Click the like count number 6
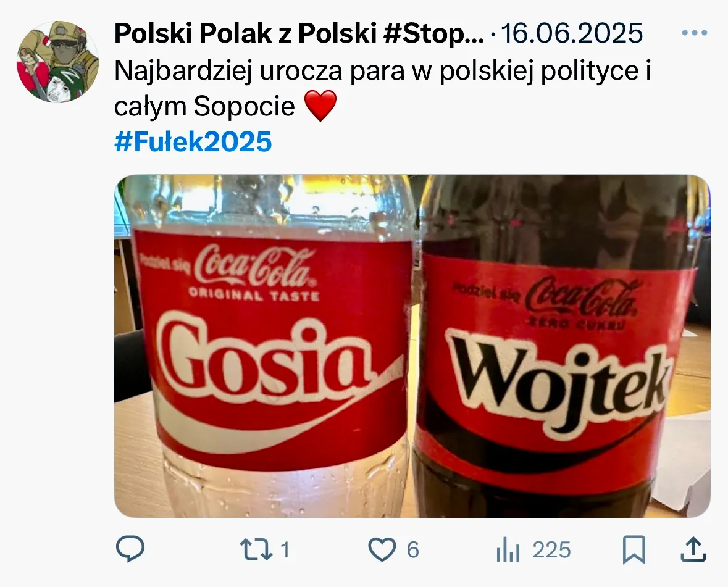This screenshot has height=587, width=728. point(412,549)
